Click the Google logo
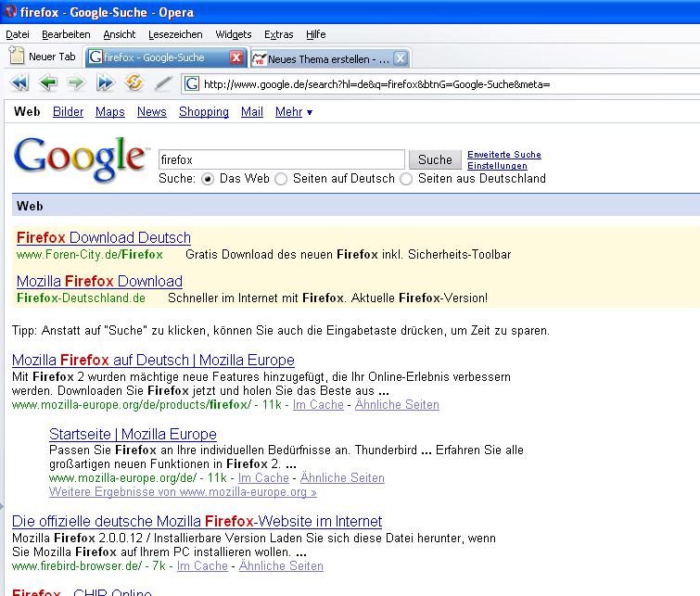The image size is (700, 596). [81, 159]
